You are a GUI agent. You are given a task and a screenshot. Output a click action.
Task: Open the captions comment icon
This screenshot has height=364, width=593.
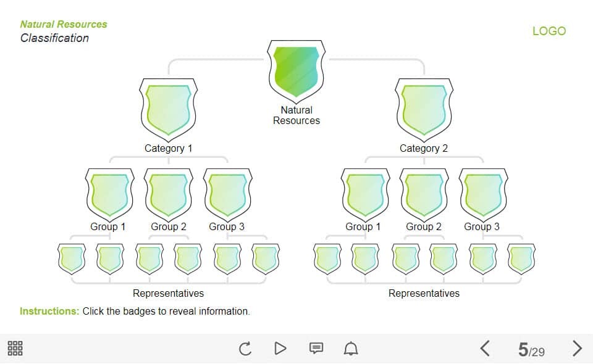pos(316,349)
